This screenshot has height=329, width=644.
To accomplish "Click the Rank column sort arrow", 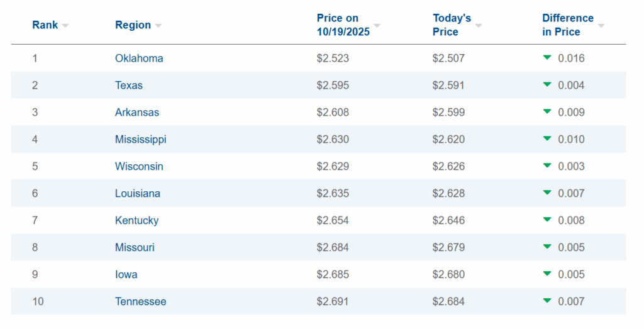I will [x=65, y=26].
